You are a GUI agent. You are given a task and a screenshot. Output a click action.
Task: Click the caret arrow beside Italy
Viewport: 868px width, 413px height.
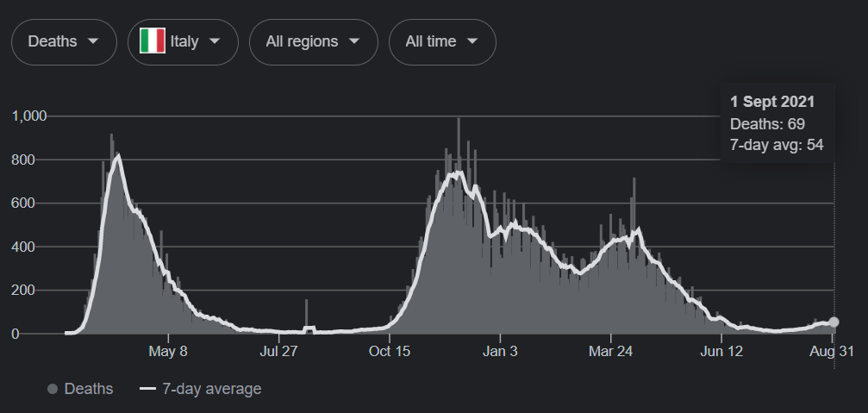click(x=215, y=41)
